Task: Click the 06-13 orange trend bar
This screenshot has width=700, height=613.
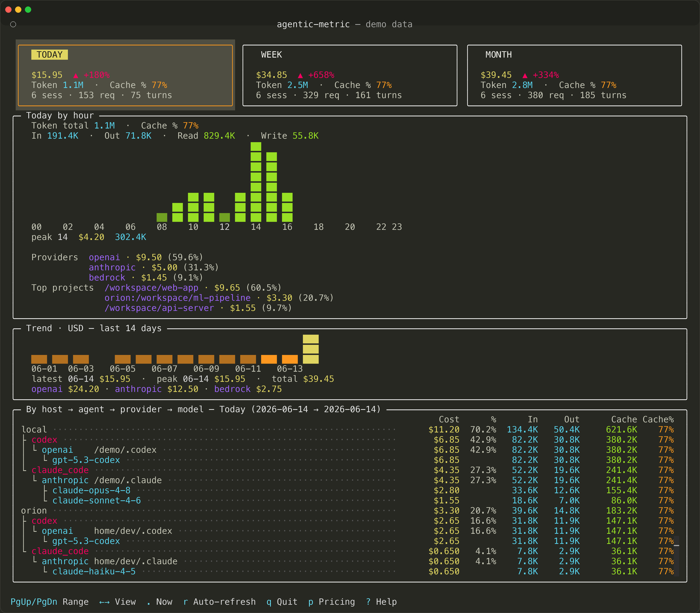Action: [290, 359]
